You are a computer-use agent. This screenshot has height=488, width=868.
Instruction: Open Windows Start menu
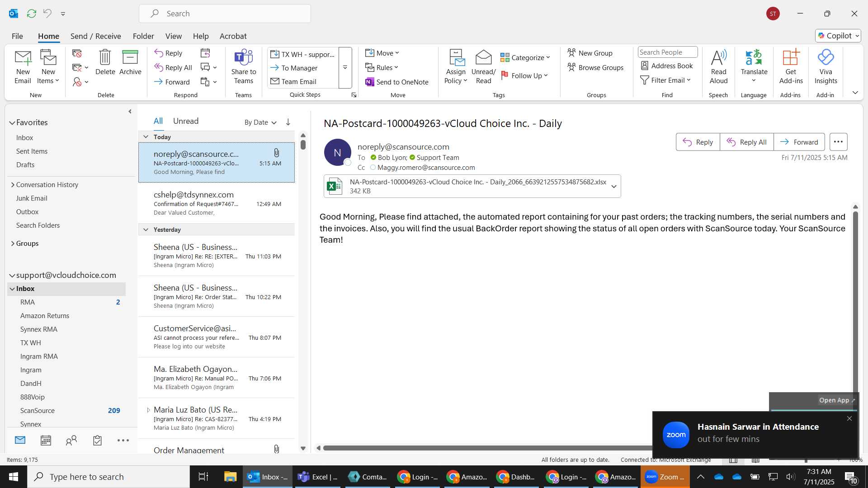click(x=14, y=477)
